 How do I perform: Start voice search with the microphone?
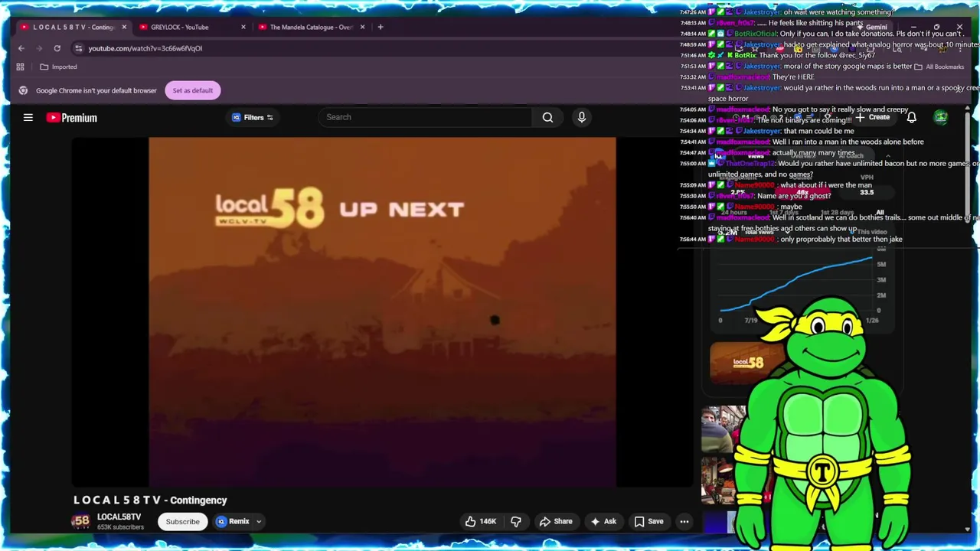pyautogui.click(x=582, y=117)
